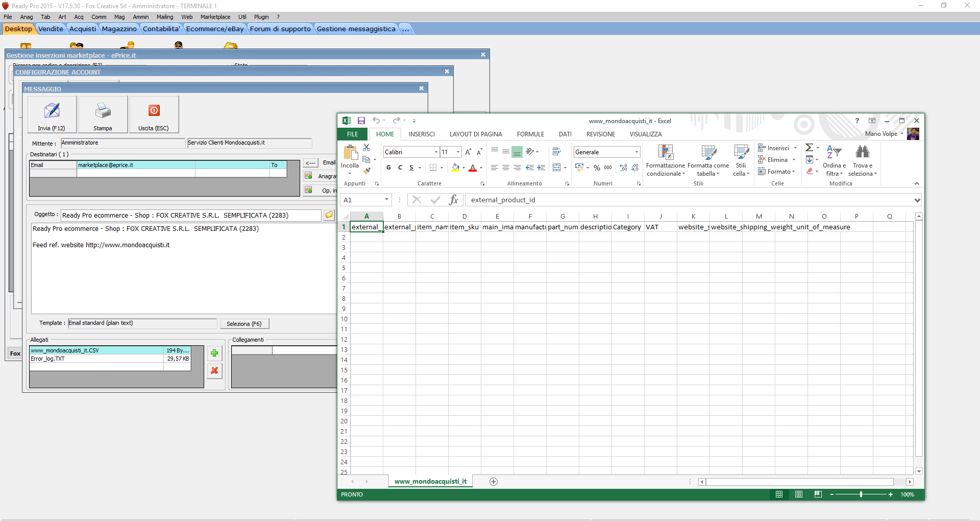
Task: Click the Seleziona (F6) button
Action: pyautogui.click(x=244, y=324)
